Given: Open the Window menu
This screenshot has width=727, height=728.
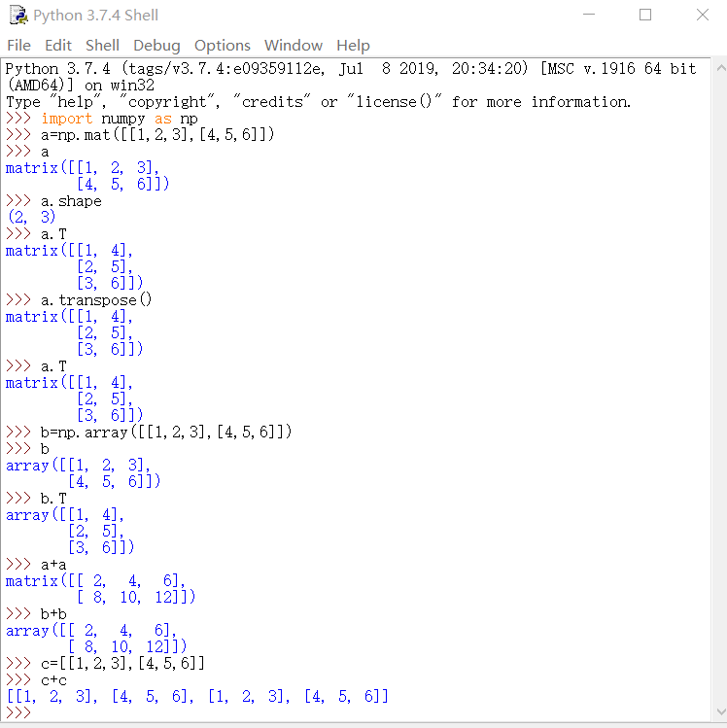Looking at the screenshot, I should (x=293, y=45).
